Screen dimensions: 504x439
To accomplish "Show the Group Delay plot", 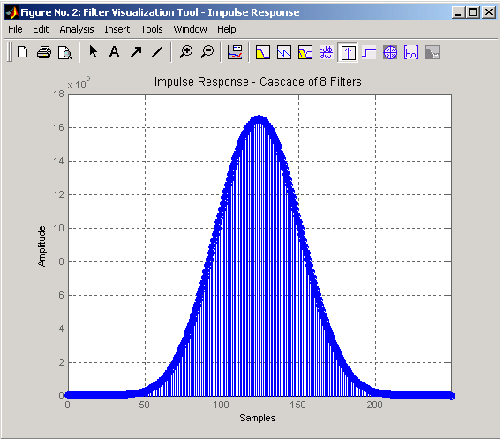I will pyautogui.click(x=327, y=52).
